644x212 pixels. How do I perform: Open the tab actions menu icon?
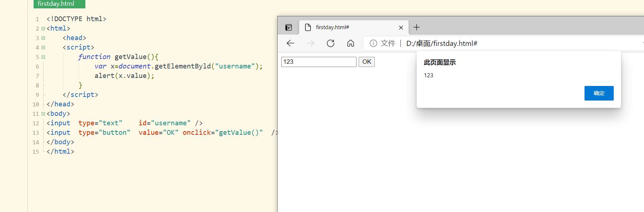289,27
